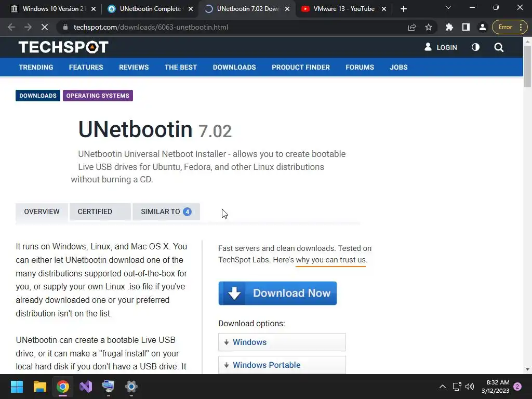Click the browser forward arrow

pyautogui.click(x=28, y=27)
